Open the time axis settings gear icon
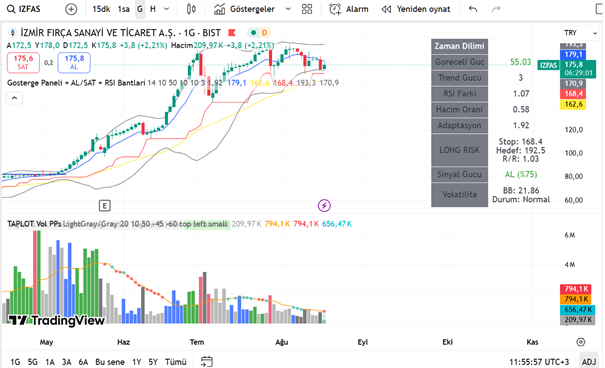Viewport: 605px width, 368px height. click(x=581, y=342)
